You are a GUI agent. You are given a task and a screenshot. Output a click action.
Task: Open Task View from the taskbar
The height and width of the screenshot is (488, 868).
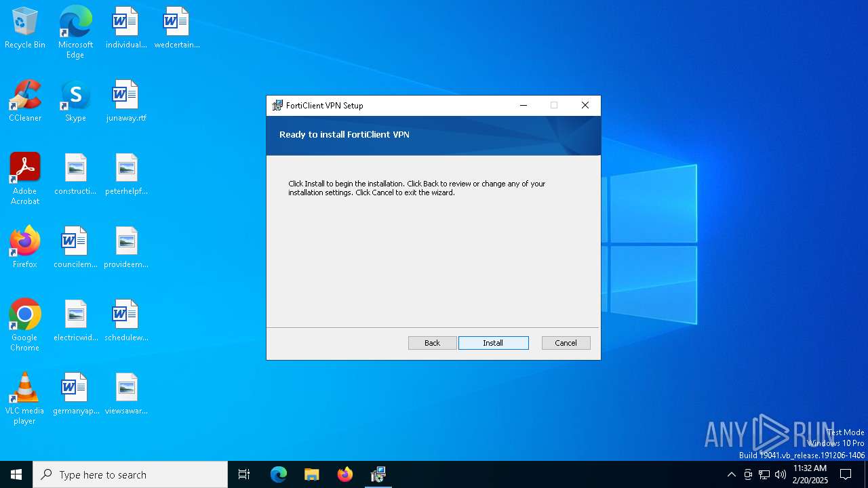pyautogui.click(x=244, y=474)
